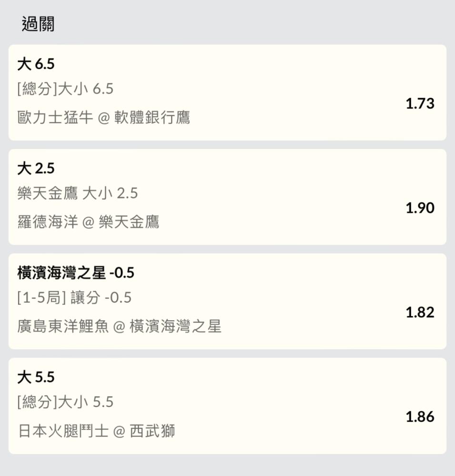Viewport: 455px width, 476px height.
Task: Tap 羅德海洋 @ 樂天金鷹 matchup
Action: (88, 222)
